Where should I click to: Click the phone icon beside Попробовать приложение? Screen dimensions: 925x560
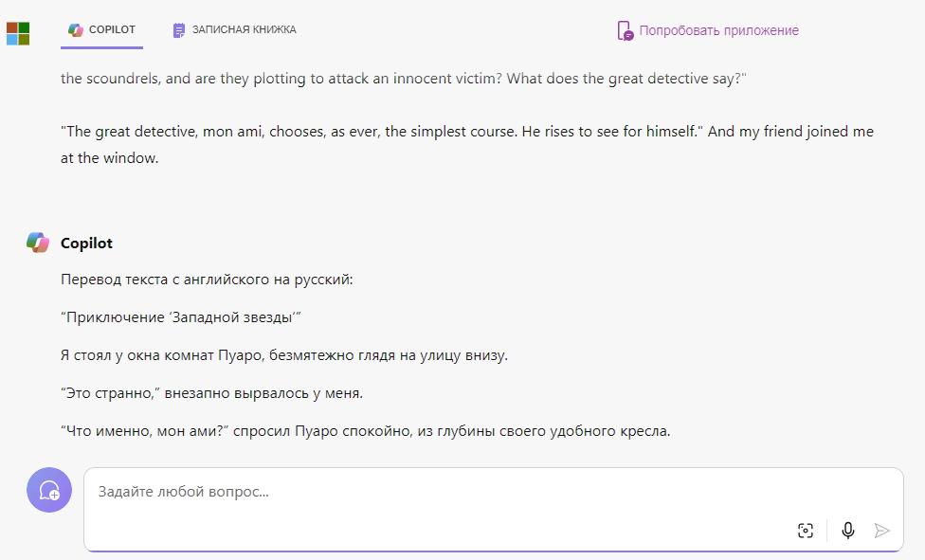[x=625, y=30]
